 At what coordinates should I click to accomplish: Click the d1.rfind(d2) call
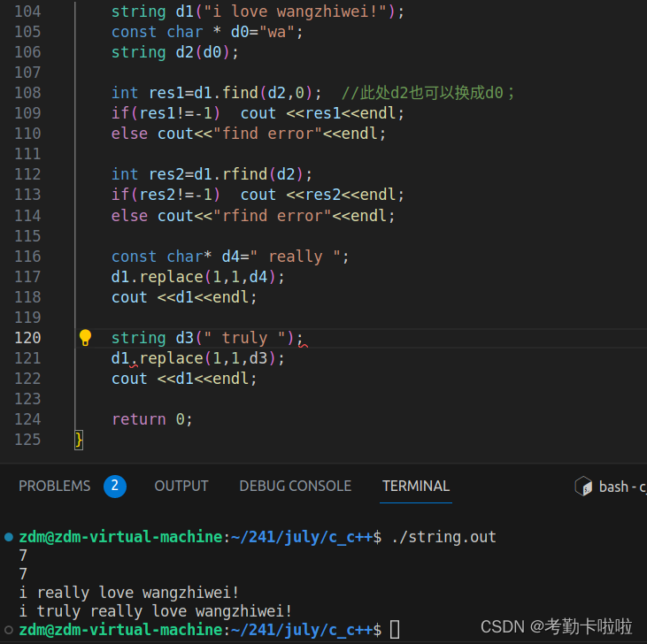point(249,174)
